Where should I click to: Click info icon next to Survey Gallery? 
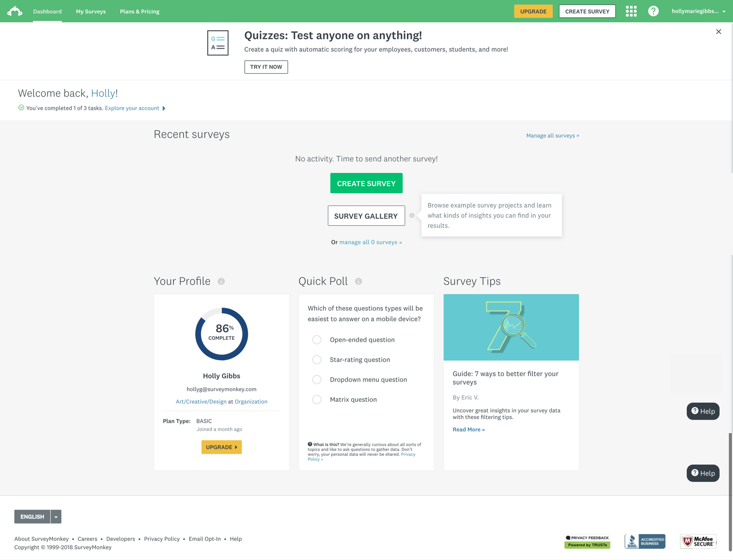click(412, 216)
